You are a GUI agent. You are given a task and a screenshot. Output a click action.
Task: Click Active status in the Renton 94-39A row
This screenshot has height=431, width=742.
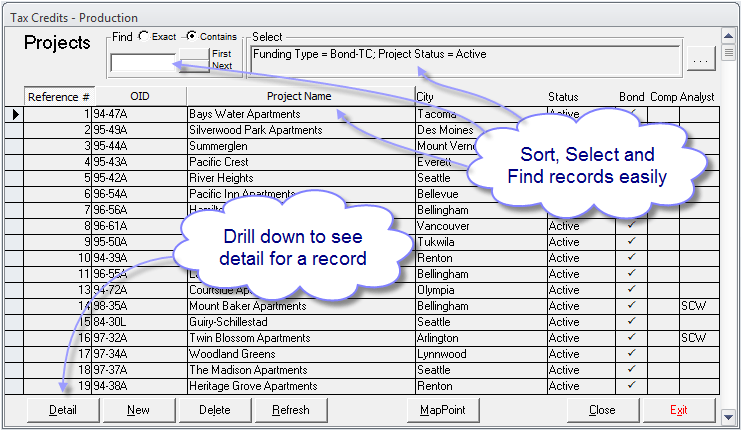[x=581, y=258]
